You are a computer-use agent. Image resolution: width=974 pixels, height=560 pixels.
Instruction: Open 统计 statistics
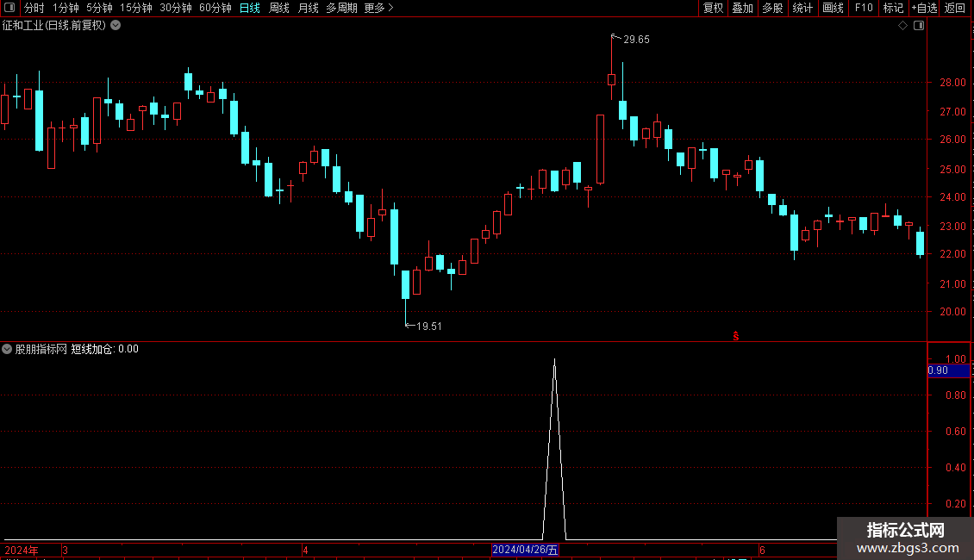(802, 8)
